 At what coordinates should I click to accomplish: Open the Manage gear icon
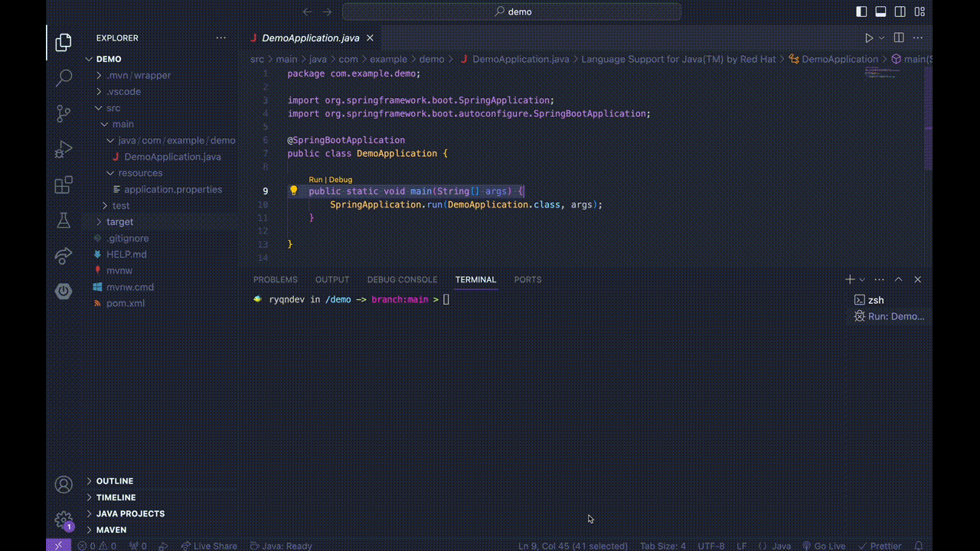pyautogui.click(x=64, y=520)
